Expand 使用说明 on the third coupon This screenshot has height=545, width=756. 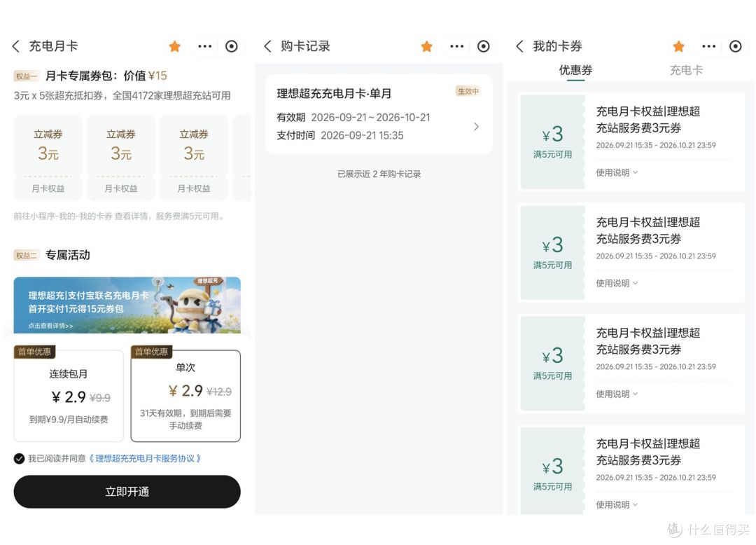coord(617,394)
